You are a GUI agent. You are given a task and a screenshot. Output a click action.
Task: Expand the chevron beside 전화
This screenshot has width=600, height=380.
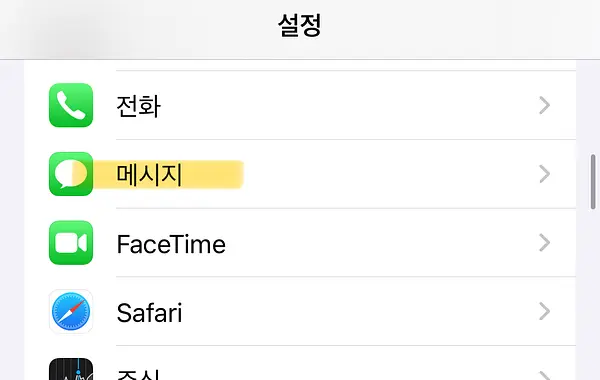coord(545,105)
